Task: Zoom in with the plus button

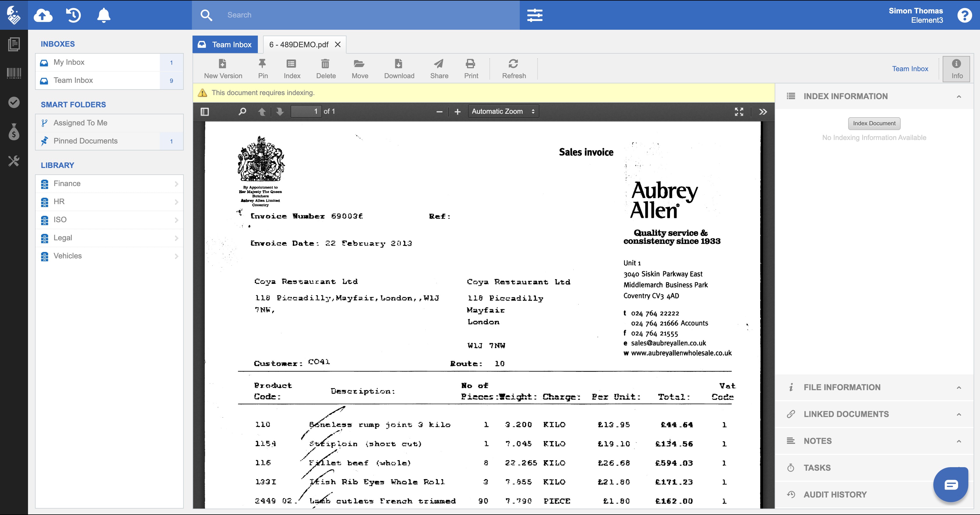Action: click(x=457, y=111)
